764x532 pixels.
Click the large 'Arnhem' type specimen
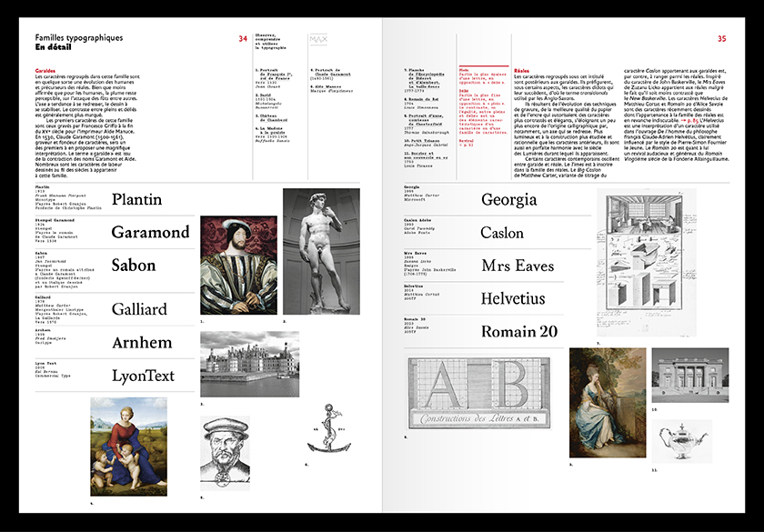point(142,343)
